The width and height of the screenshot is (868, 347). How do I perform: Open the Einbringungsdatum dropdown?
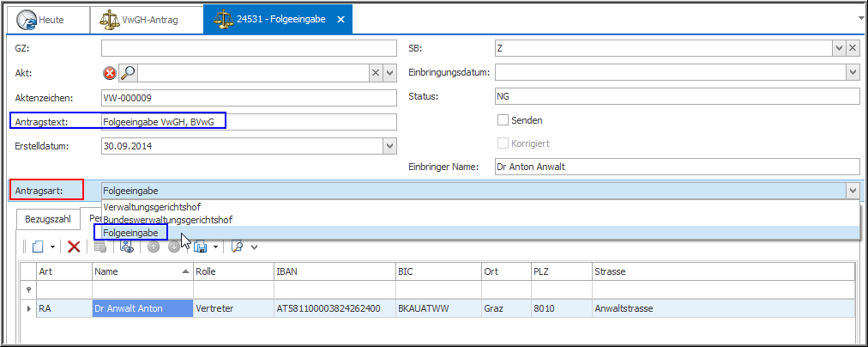click(x=852, y=72)
